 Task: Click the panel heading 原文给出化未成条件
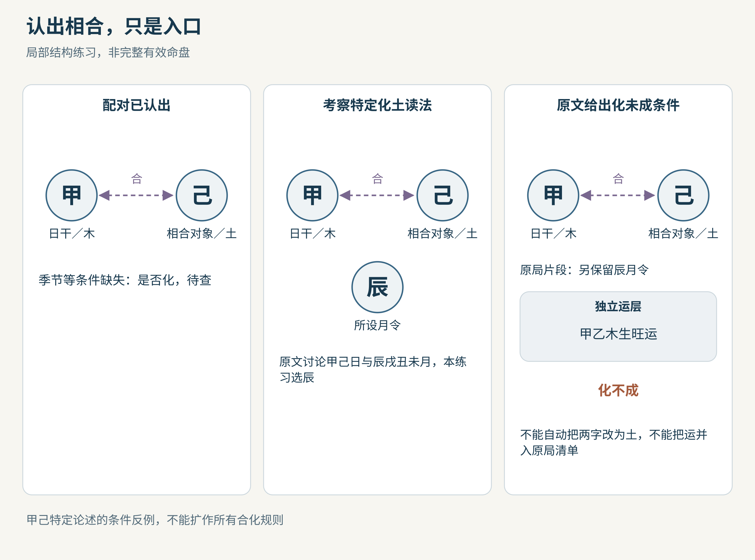[618, 105]
